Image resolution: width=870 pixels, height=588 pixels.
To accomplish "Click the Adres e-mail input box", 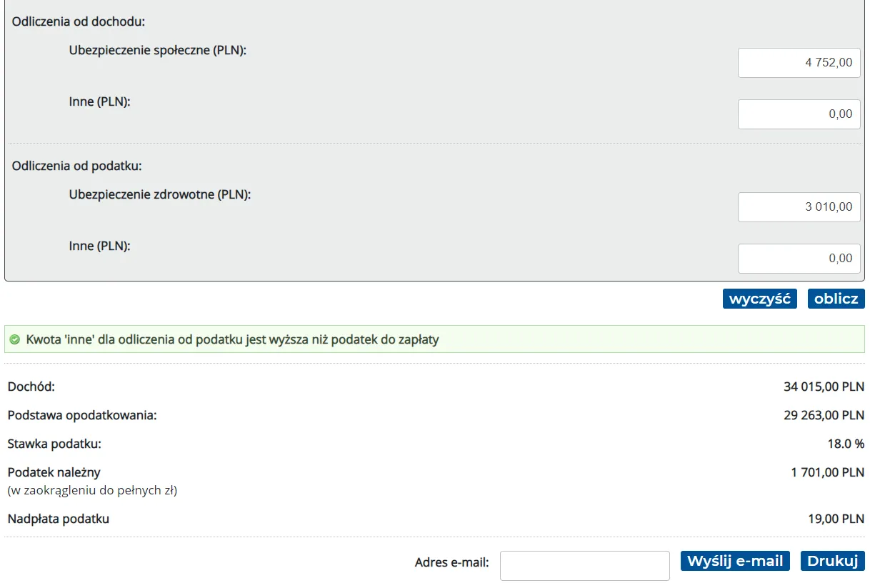I will (x=584, y=566).
